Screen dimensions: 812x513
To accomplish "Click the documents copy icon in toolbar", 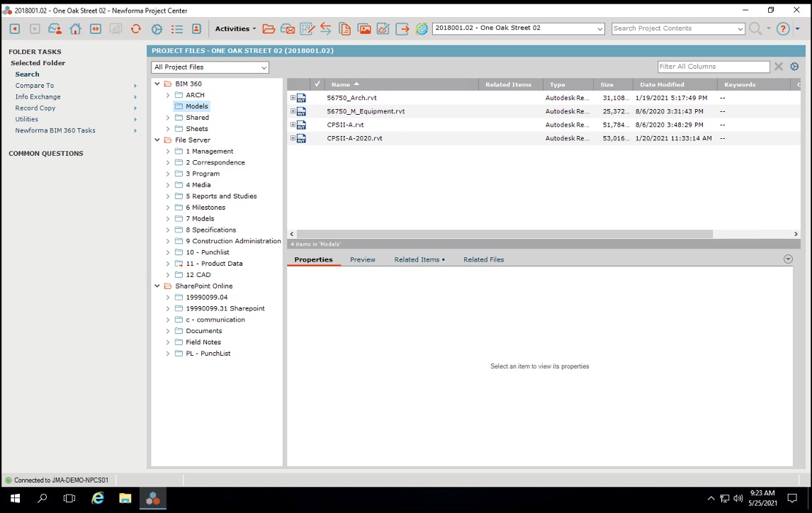I will [345, 29].
